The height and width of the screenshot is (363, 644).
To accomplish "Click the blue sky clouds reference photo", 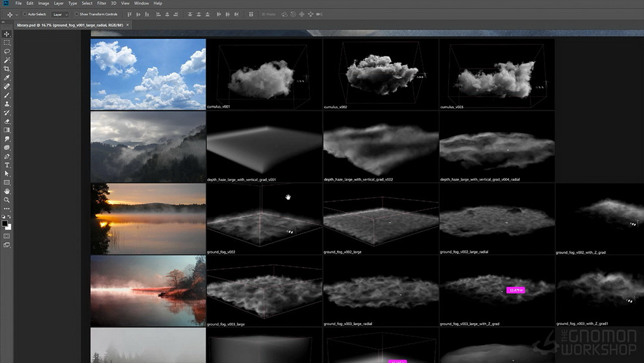I will click(x=148, y=74).
